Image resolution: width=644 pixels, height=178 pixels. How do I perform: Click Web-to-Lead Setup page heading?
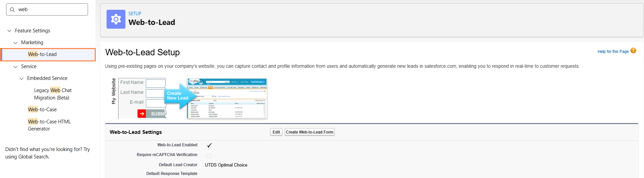pos(142,52)
